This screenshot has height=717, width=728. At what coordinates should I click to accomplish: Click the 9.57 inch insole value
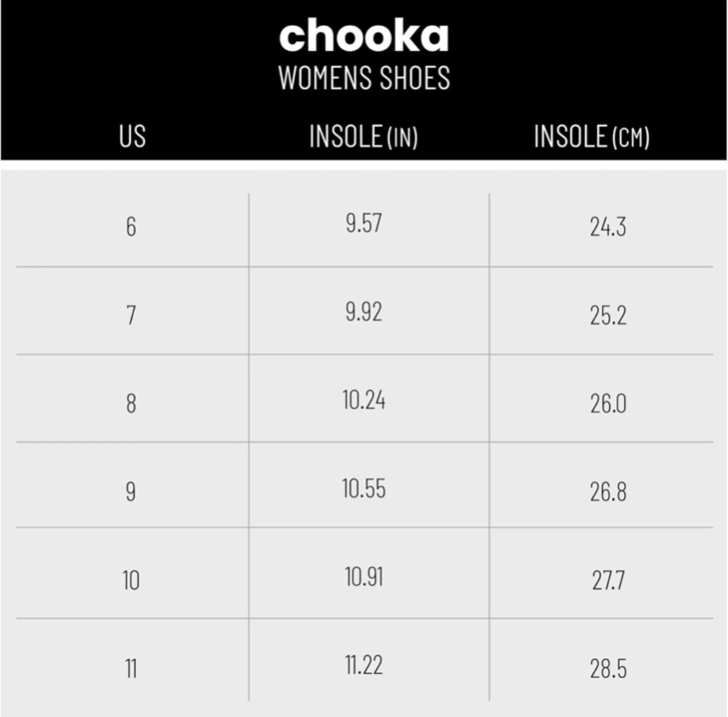coord(364,223)
